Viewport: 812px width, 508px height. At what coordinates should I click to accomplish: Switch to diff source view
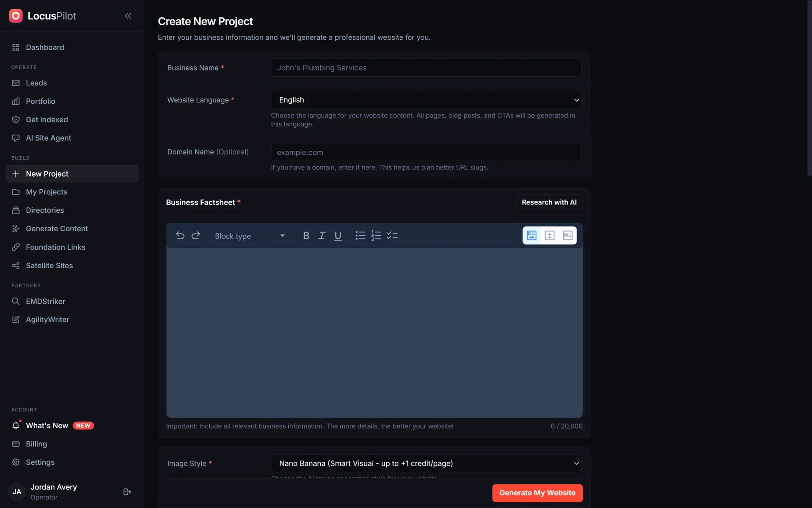click(549, 236)
